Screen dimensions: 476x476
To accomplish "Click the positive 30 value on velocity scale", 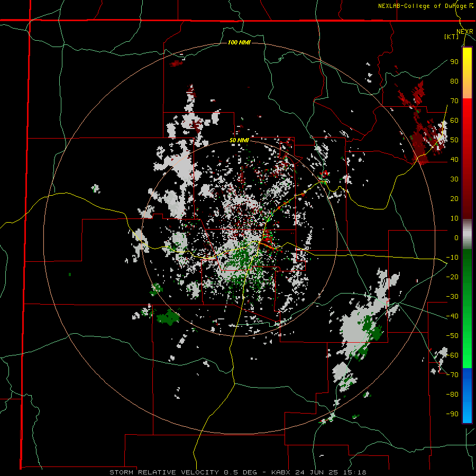I will tap(454, 179).
